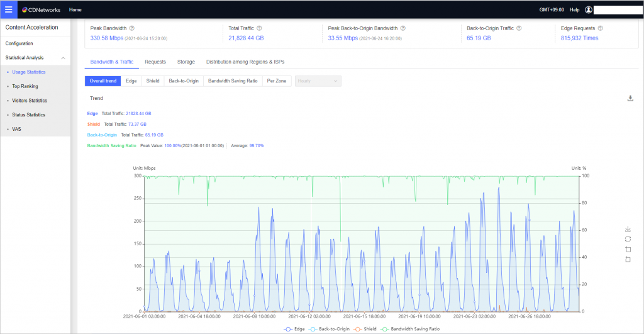Open Distribution among Regions & ISPs tab
644x334 pixels.
click(246, 62)
